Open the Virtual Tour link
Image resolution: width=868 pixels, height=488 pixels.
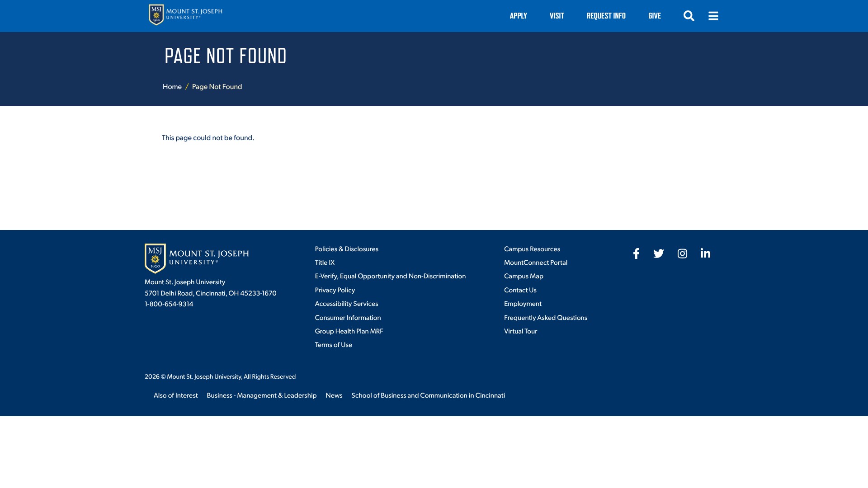(520, 331)
